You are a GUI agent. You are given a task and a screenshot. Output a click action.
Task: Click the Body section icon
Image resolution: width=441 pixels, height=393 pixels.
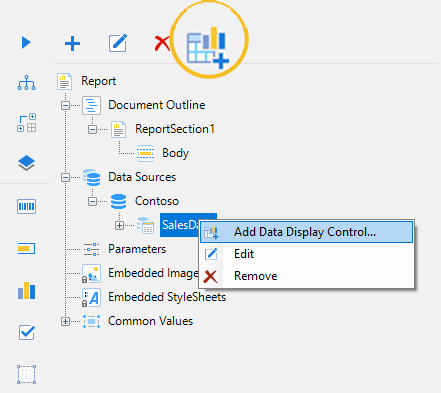tap(145, 153)
